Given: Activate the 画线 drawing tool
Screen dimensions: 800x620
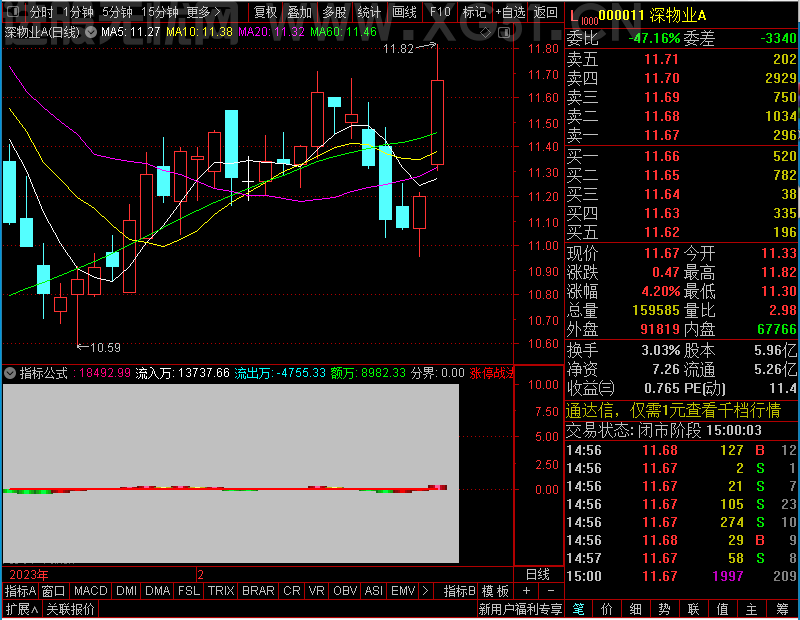Looking at the screenshot, I should coord(404,12).
